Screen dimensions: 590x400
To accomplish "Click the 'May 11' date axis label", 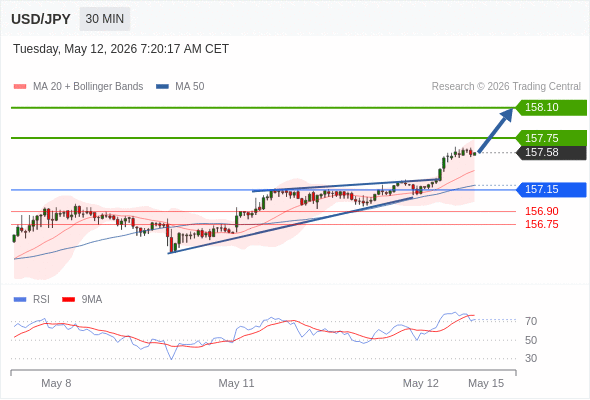I will tap(236, 383).
